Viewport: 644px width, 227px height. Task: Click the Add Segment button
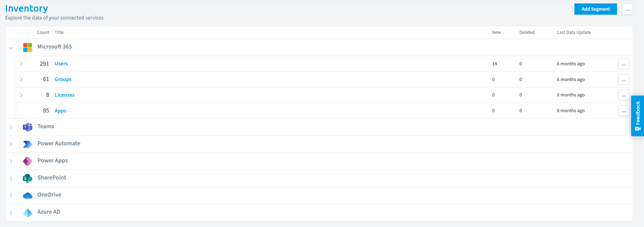pos(596,9)
